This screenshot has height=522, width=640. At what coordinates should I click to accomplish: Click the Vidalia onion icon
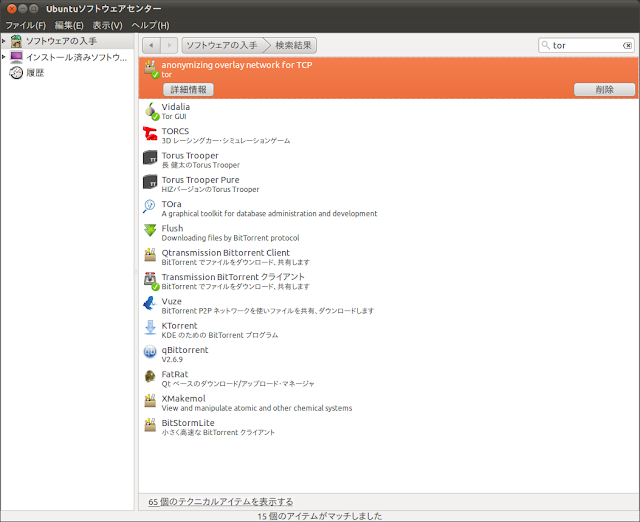coord(151,111)
